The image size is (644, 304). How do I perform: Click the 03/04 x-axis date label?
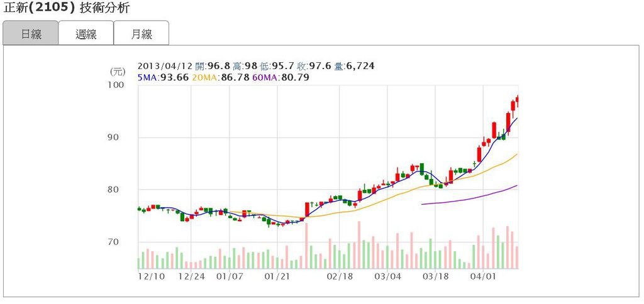387,276
